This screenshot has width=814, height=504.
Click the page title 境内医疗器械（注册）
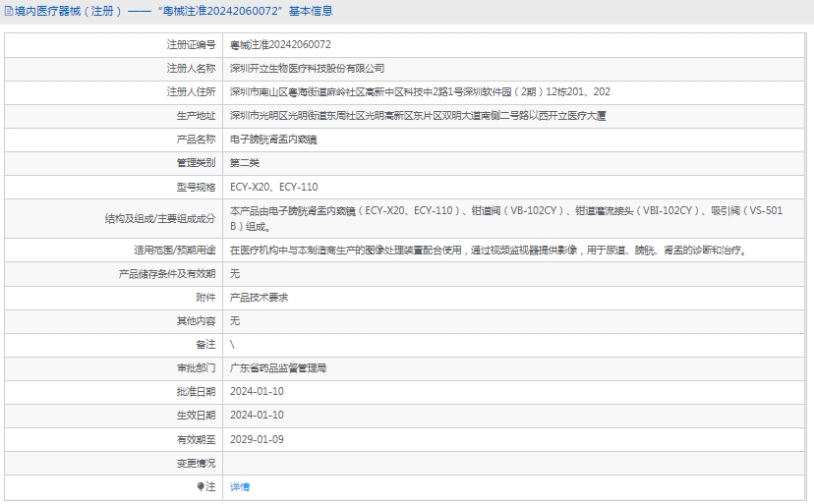coord(67,12)
